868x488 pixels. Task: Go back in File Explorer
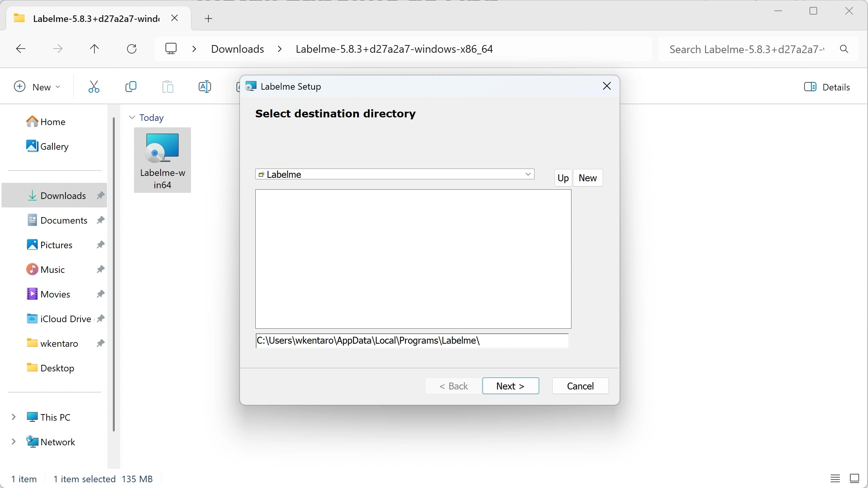(x=21, y=49)
